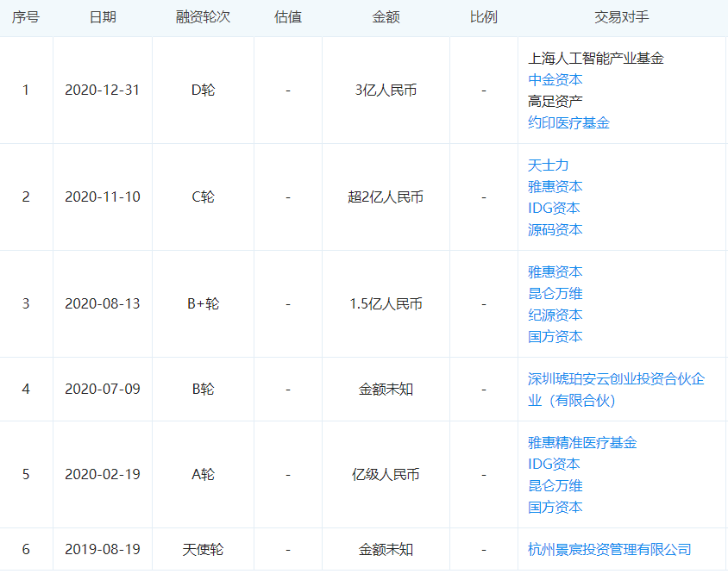Click IDG资本 in the A轮 row
The height and width of the screenshot is (574, 728).
(554, 464)
